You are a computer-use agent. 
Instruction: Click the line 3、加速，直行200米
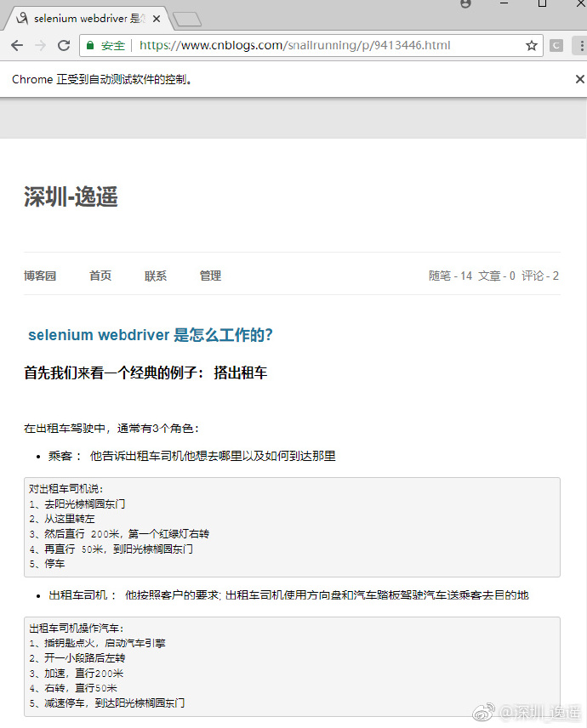point(77,674)
